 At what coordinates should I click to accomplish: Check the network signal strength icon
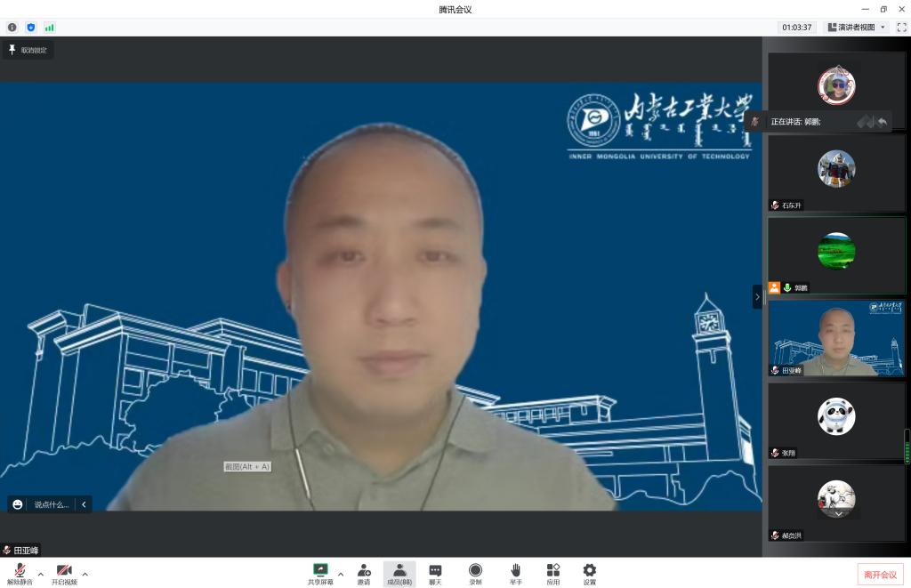click(x=49, y=28)
